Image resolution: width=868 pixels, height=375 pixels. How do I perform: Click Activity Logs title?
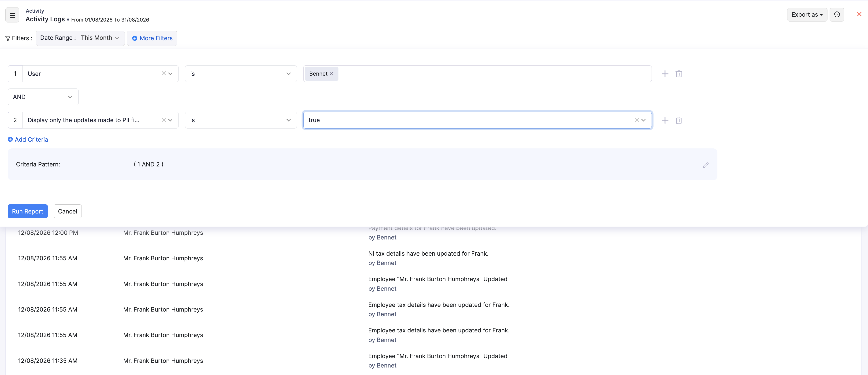tap(45, 19)
